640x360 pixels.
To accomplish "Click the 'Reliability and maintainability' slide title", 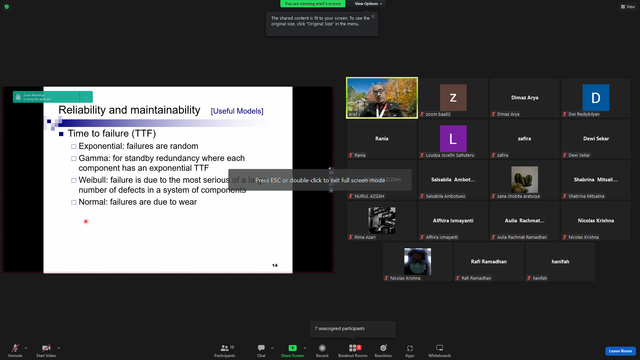I will 129,110.
